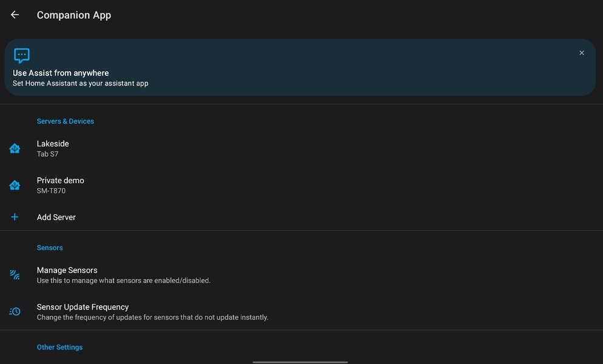Click the Private demo home icon
603x364 pixels.
[x=15, y=185]
